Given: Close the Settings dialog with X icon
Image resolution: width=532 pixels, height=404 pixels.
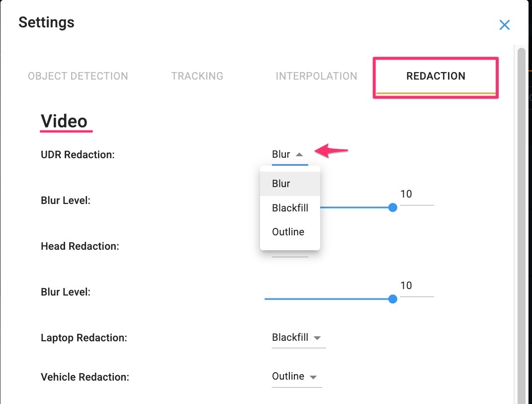Looking at the screenshot, I should (504, 25).
